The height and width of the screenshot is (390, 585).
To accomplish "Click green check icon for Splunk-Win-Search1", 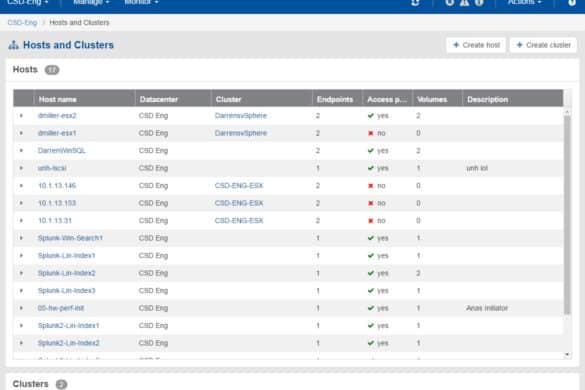I will point(370,238).
